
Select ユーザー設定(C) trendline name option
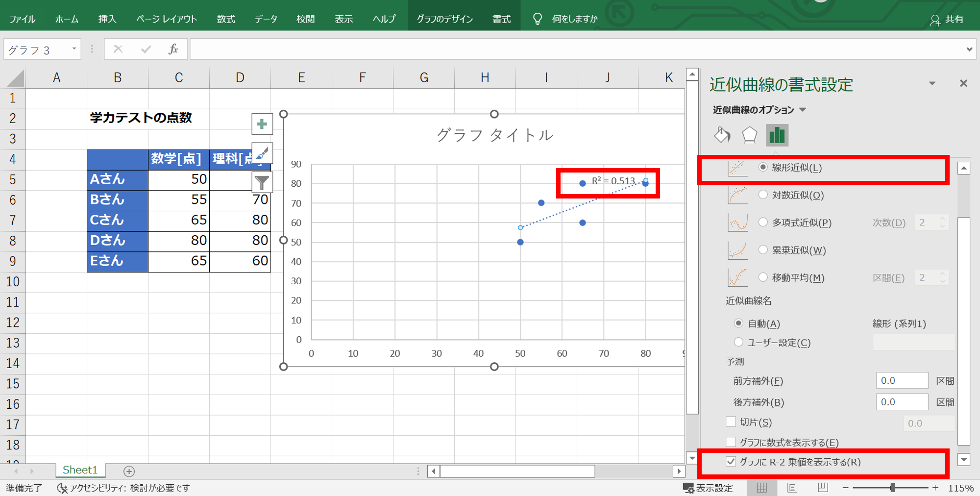(738, 342)
